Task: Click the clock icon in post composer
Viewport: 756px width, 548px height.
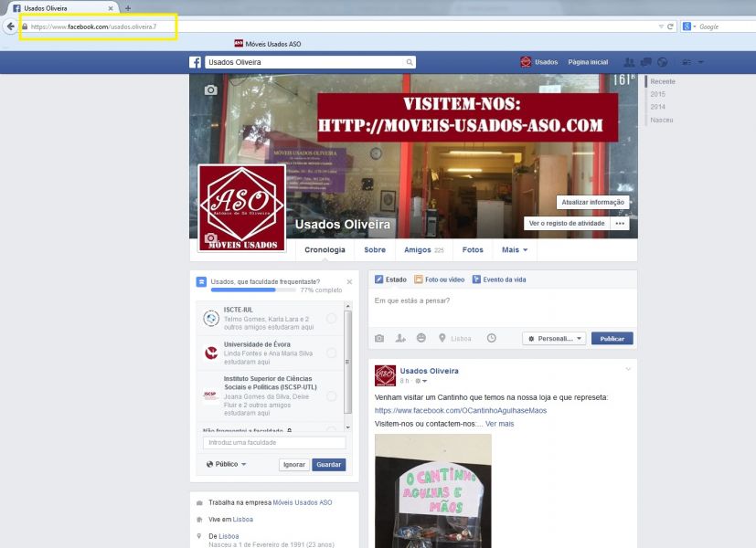Action: click(x=491, y=338)
